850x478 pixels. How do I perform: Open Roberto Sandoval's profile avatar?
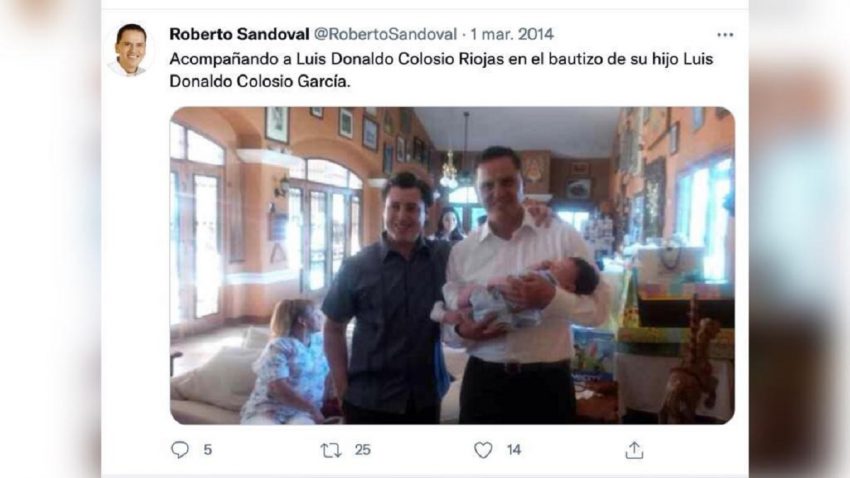click(x=131, y=49)
